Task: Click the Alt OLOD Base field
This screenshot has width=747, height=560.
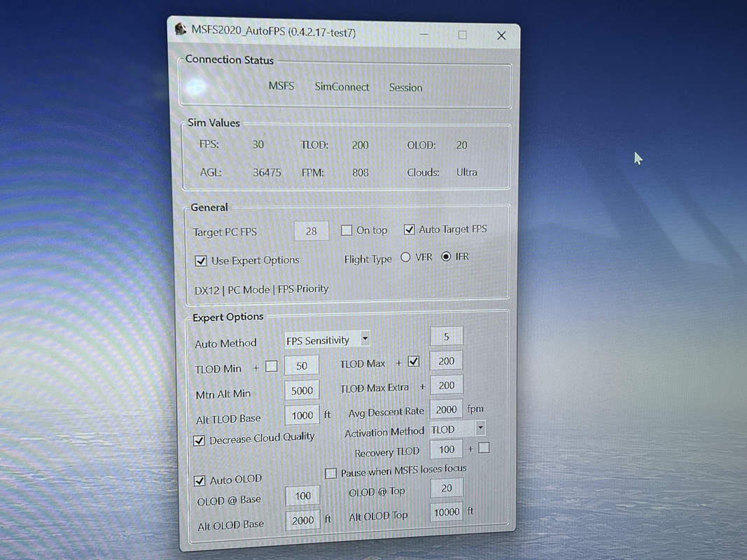Action: 302,521
